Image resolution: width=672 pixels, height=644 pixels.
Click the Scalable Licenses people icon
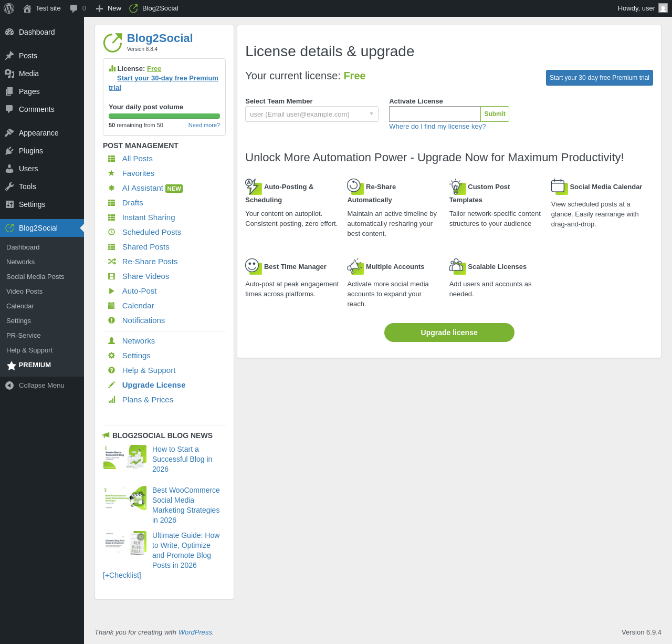[457, 266]
